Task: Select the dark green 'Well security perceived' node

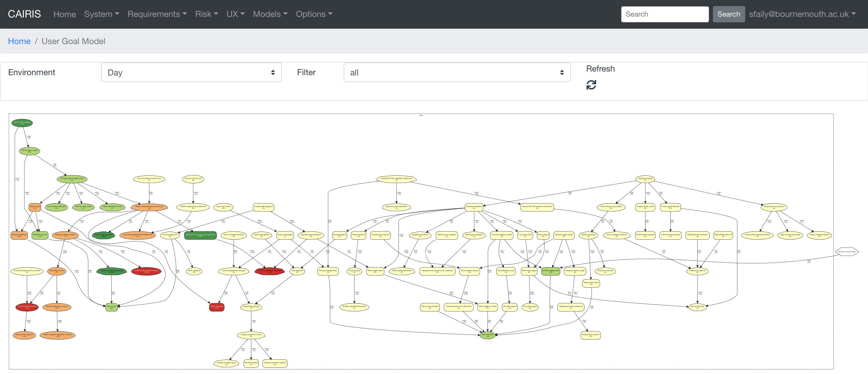Action: [103, 235]
